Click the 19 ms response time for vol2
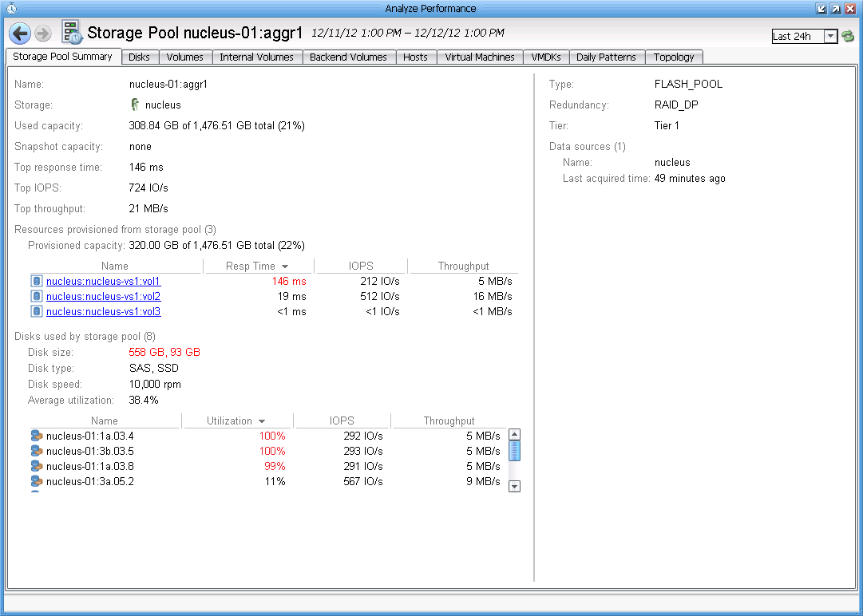Screen dimensions: 863x616 point(291,297)
